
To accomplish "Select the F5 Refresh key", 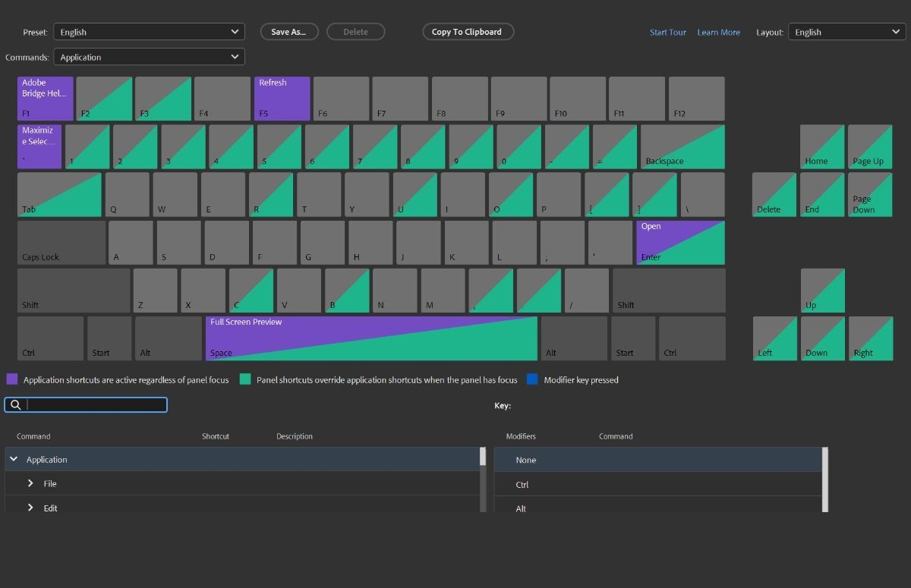I will (x=282, y=98).
